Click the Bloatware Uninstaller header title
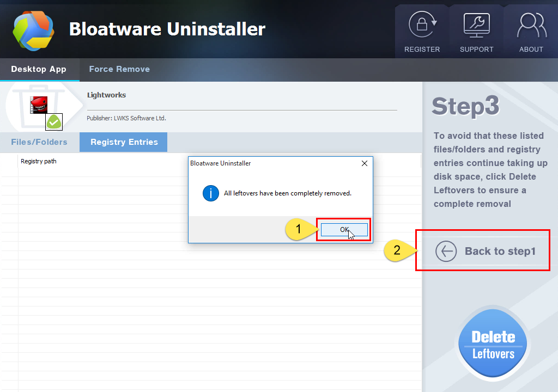 pos(167,29)
